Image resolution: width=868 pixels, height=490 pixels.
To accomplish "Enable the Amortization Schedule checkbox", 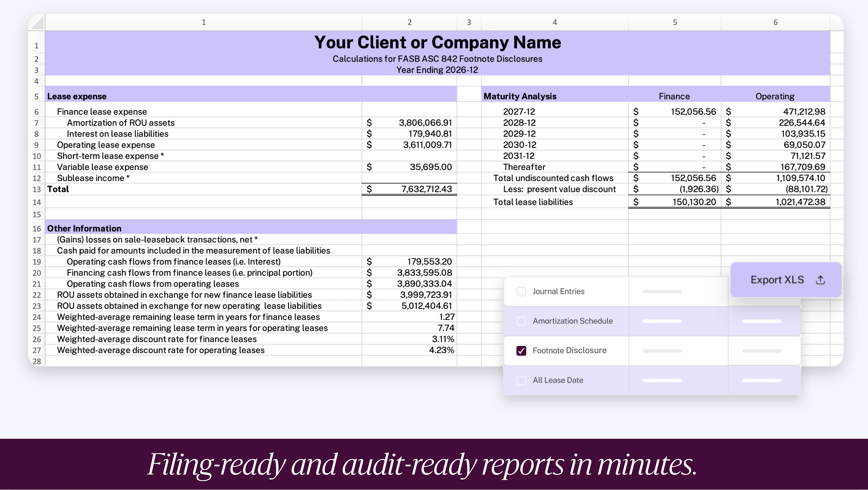I will coord(521,321).
